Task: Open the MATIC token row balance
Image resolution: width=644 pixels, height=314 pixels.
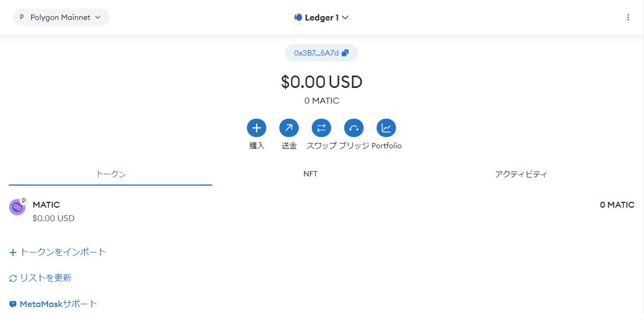Action: click(x=617, y=205)
